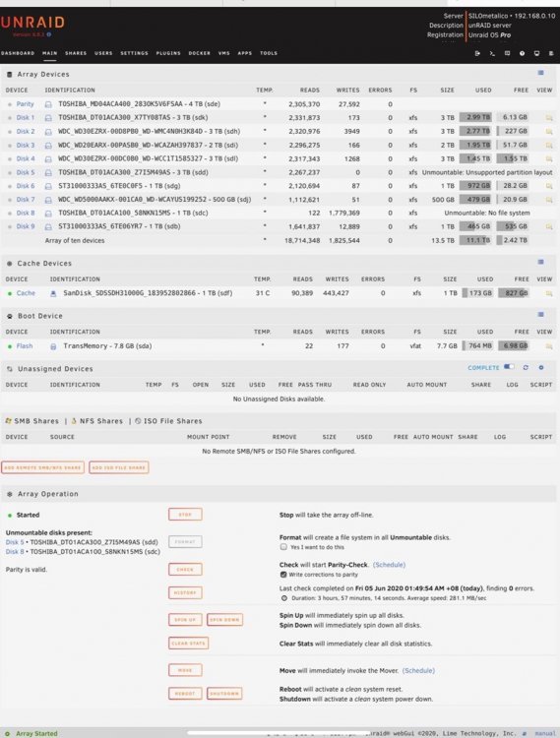Browse Disk 2 folder view icon
The height and width of the screenshot is (738, 560).
[x=549, y=131]
